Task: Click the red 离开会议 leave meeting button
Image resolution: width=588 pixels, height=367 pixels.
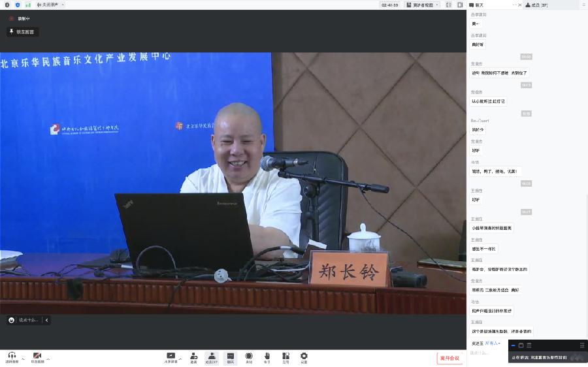Action: click(449, 358)
